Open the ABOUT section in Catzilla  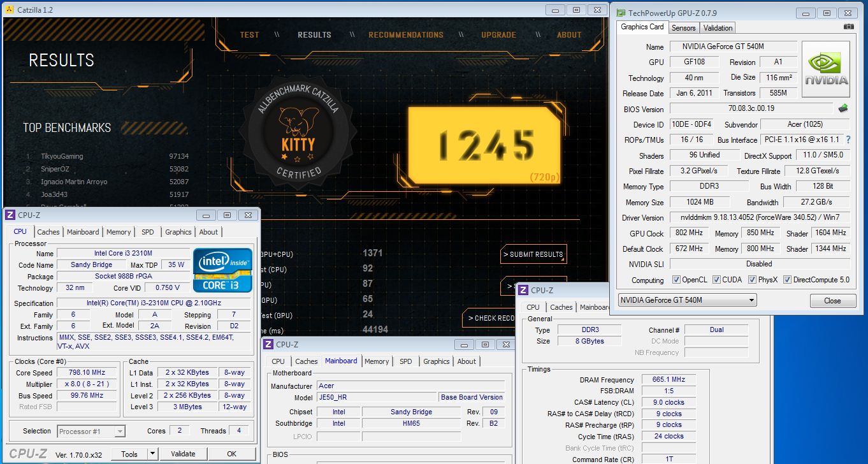pos(569,34)
